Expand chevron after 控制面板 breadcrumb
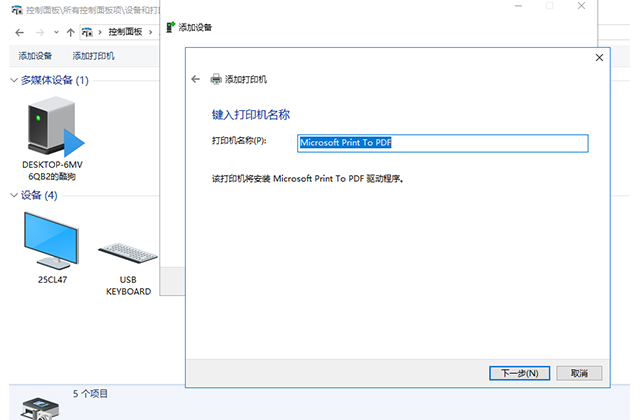This screenshot has width=640, height=420. (151, 32)
